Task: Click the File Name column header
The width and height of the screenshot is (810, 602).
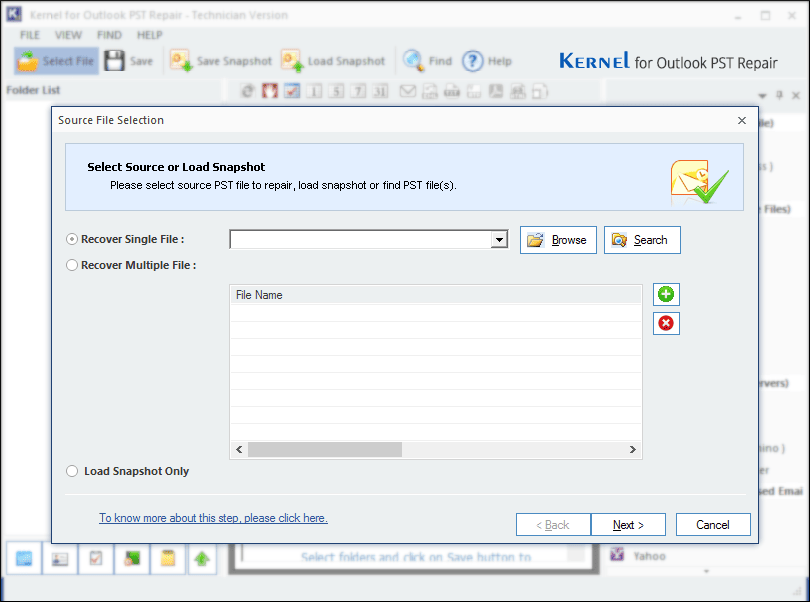Action: pyautogui.click(x=435, y=295)
